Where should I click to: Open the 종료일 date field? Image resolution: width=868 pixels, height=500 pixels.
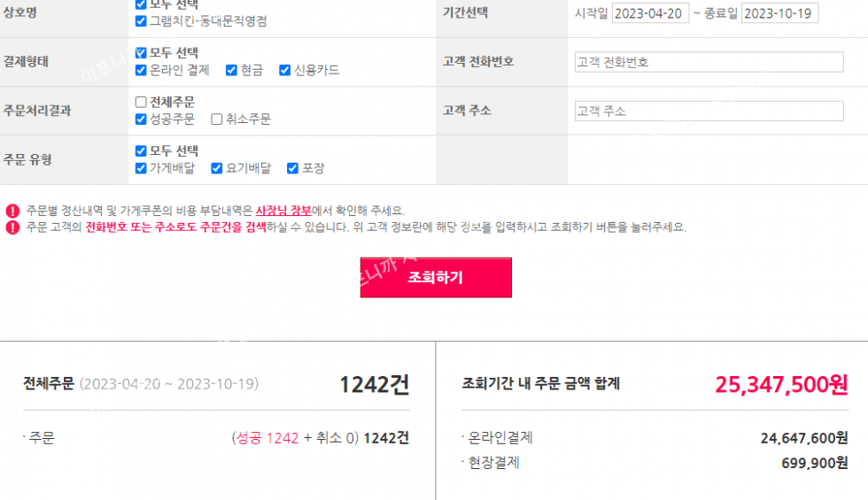click(779, 13)
